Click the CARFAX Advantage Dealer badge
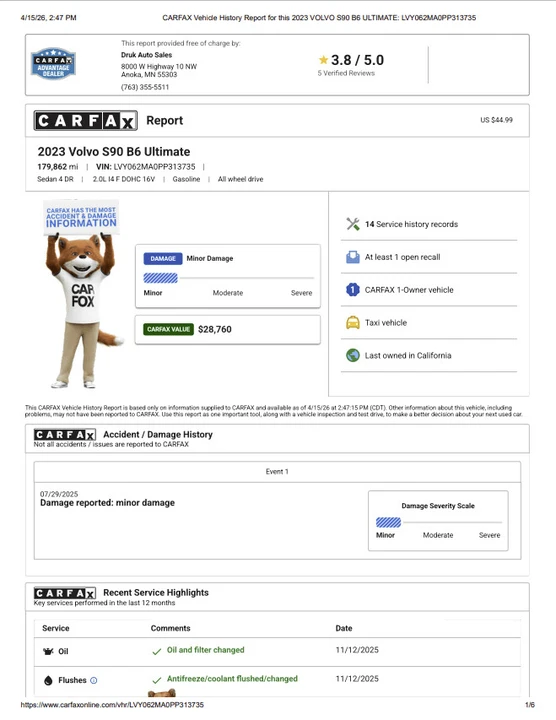The image size is (556, 720). pyautogui.click(x=53, y=63)
